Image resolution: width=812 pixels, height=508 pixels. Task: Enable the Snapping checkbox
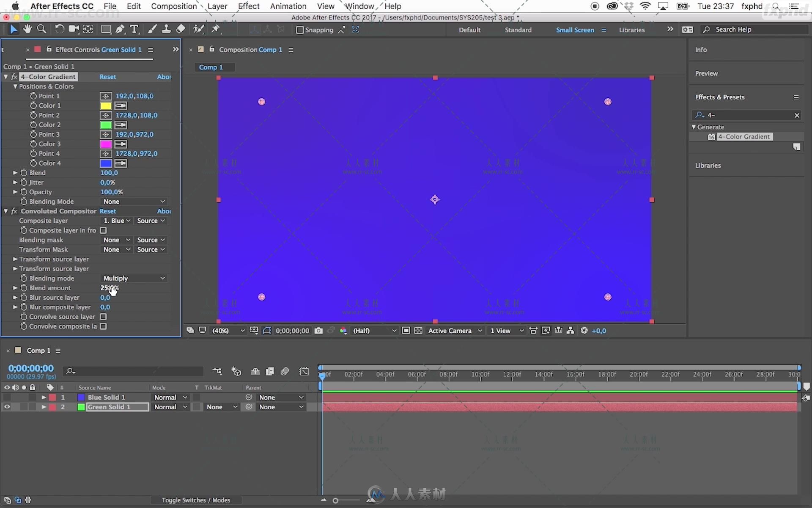point(299,30)
